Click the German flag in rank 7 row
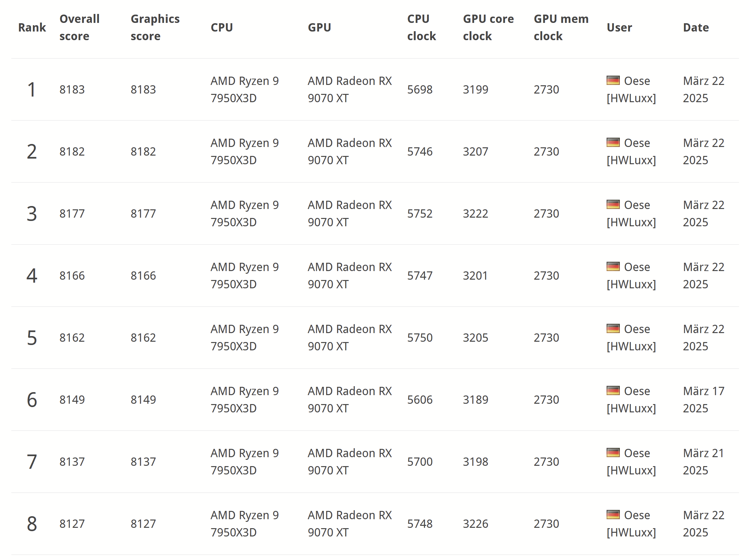749x560 pixels. click(x=613, y=453)
